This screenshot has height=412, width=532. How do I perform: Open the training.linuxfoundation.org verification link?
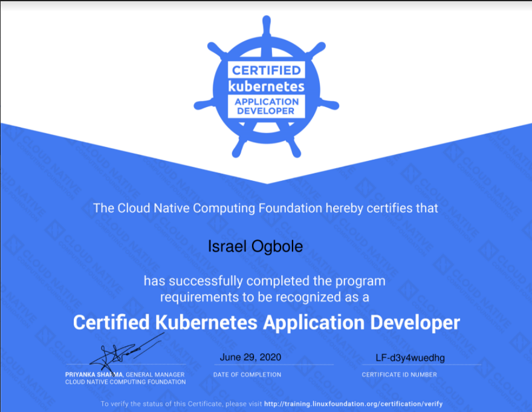[354, 404]
